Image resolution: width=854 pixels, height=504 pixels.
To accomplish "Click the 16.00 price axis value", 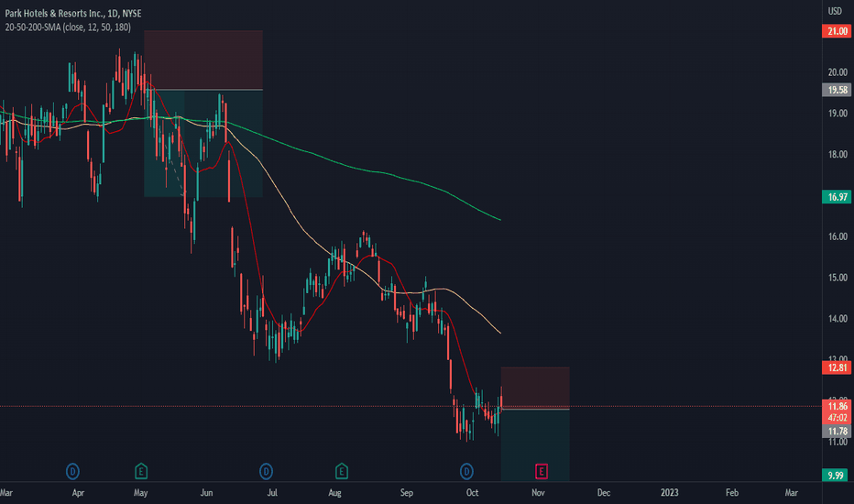I will coord(838,236).
